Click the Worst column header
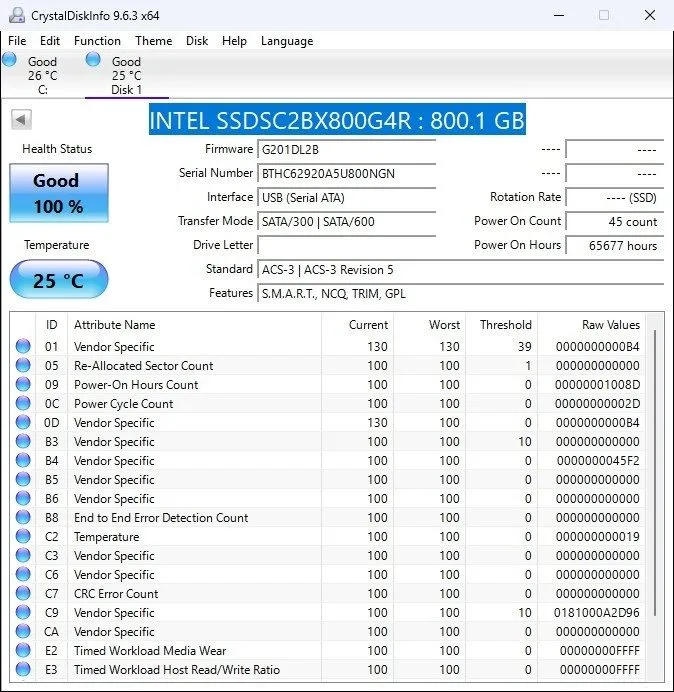The image size is (674, 692). [x=429, y=325]
